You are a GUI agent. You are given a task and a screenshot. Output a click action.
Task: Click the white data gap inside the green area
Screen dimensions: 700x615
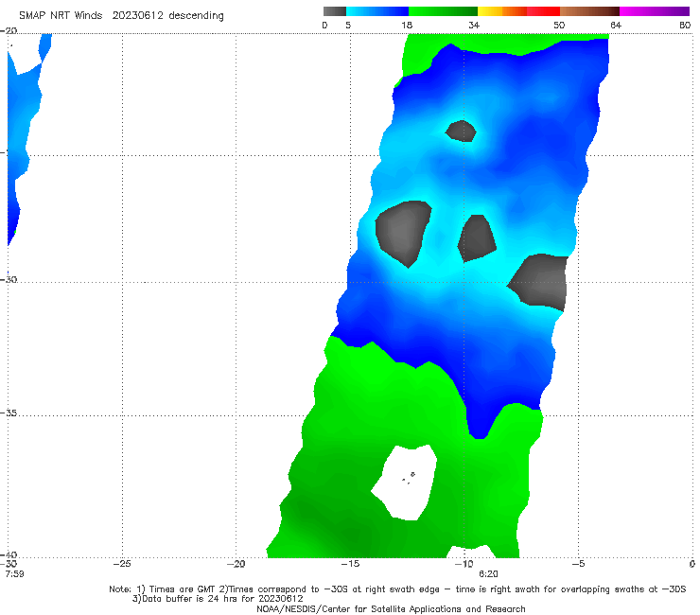pos(404,483)
